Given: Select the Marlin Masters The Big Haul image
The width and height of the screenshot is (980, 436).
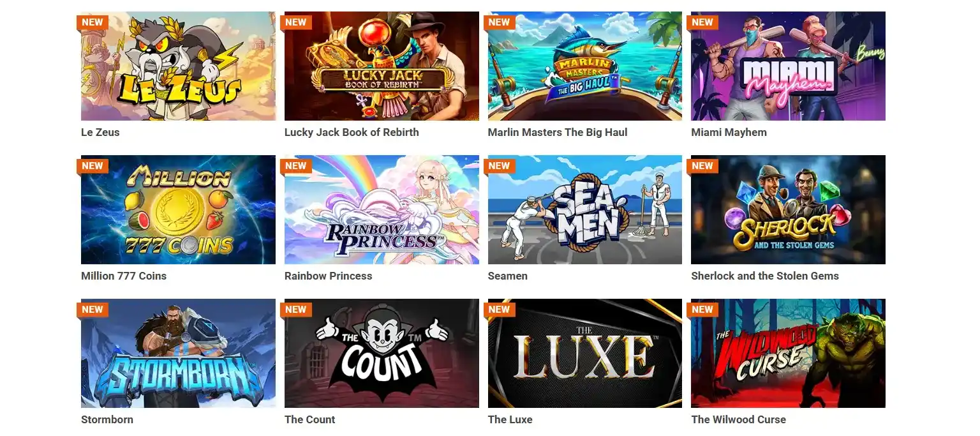Looking at the screenshot, I should (x=585, y=66).
